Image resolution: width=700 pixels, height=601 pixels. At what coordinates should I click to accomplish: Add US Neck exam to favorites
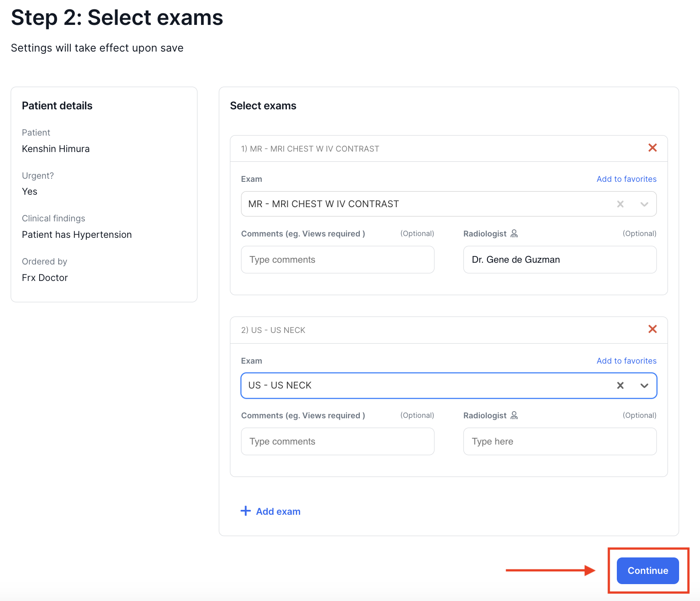click(x=626, y=361)
